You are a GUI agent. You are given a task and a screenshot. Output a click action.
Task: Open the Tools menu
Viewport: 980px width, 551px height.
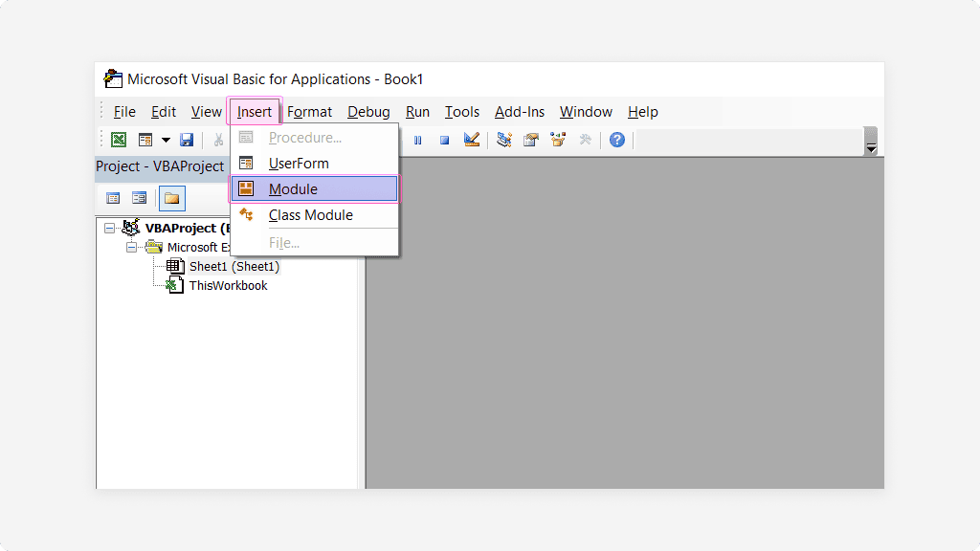pos(462,112)
